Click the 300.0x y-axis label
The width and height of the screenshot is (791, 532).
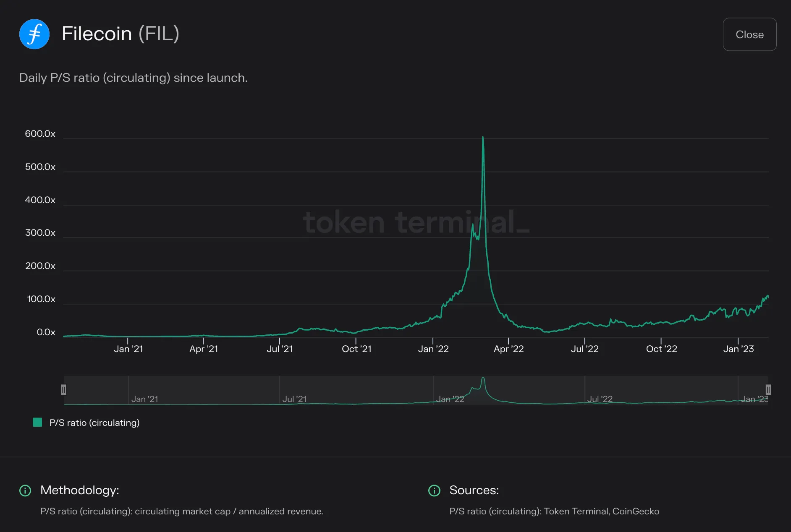tap(40, 233)
